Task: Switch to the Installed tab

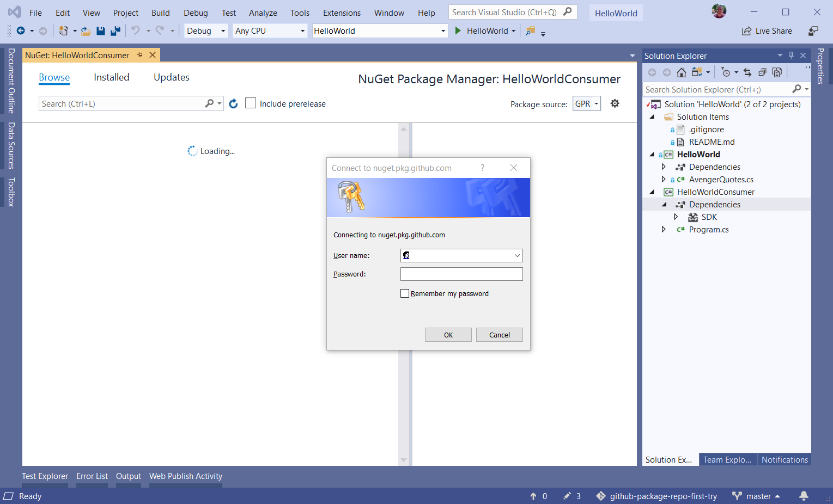Action: tap(111, 77)
